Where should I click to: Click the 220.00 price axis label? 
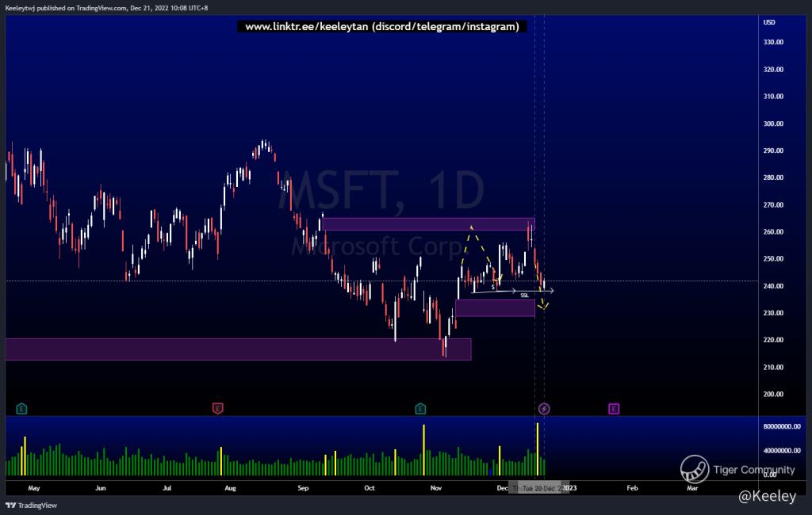click(773, 340)
